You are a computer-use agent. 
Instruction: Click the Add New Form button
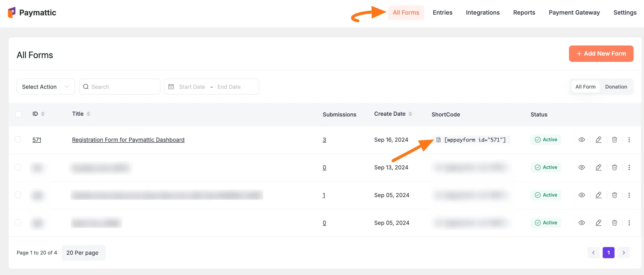click(x=601, y=54)
